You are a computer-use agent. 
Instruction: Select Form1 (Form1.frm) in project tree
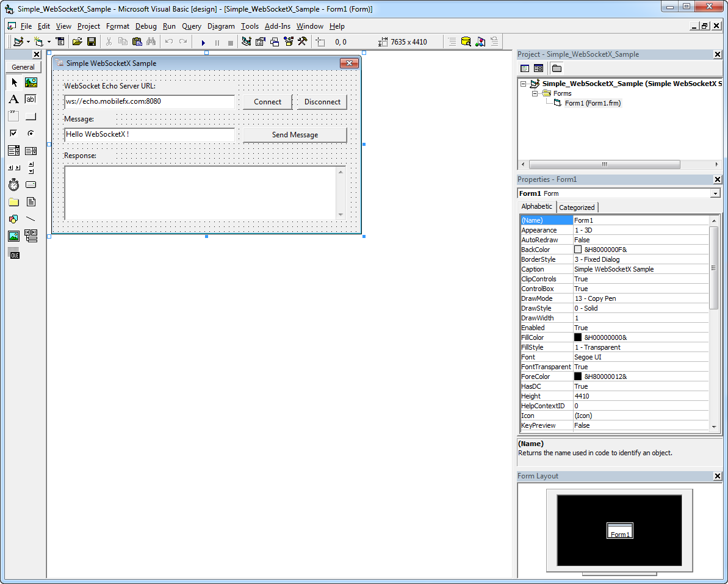point(593,103)
